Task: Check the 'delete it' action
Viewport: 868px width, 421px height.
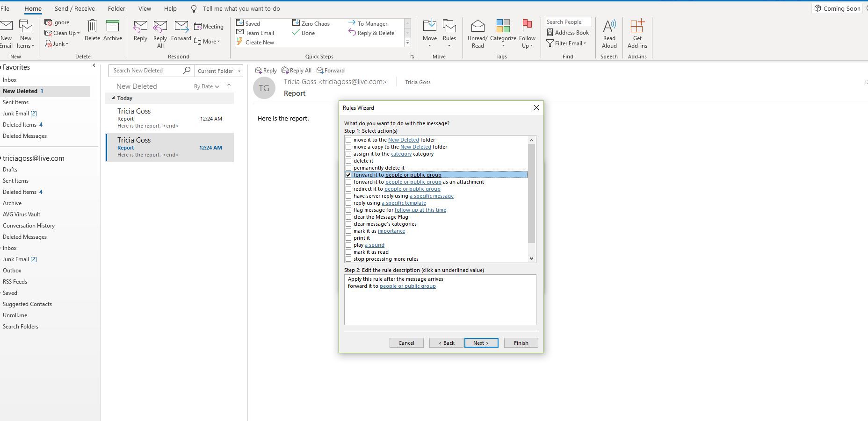Action: tap(348, 161)
